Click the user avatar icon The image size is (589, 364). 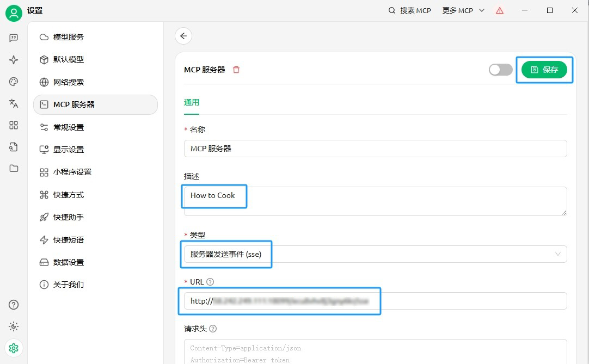tap(14, 13)
